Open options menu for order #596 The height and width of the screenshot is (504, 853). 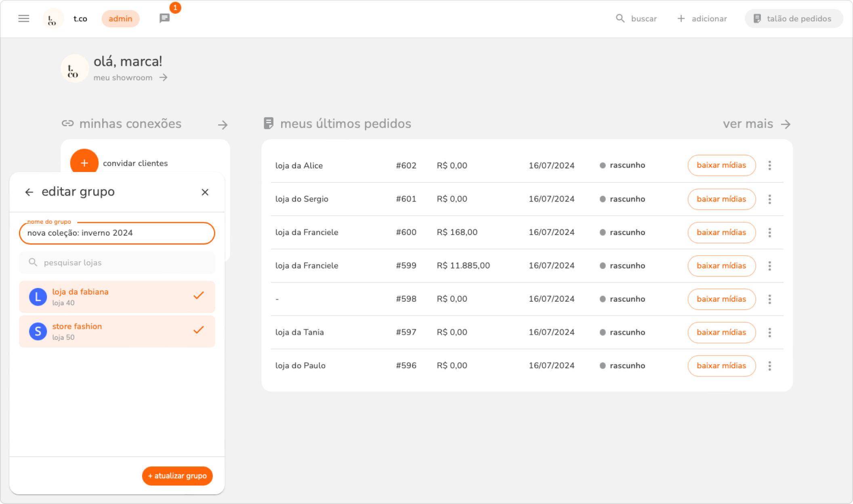tap(769, 366)
